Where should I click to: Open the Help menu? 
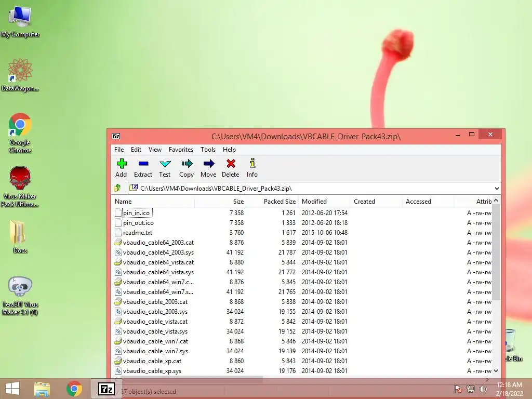click(x=229, y=150)
